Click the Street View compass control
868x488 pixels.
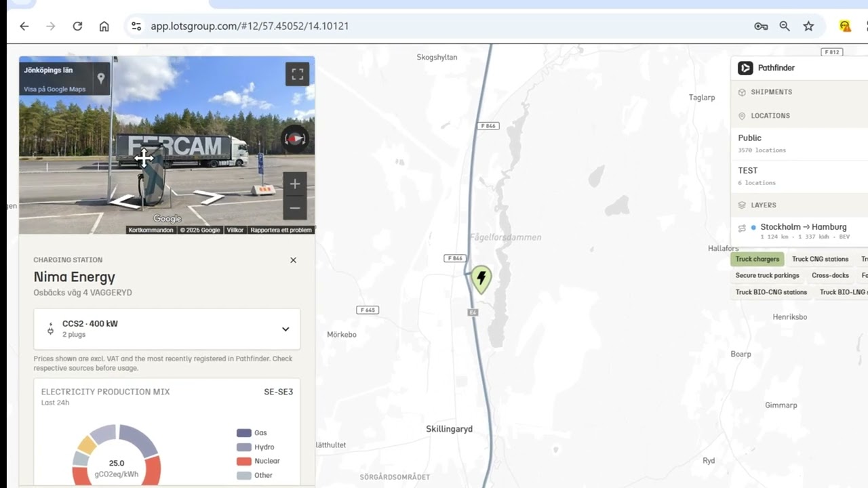click(294, 138)
